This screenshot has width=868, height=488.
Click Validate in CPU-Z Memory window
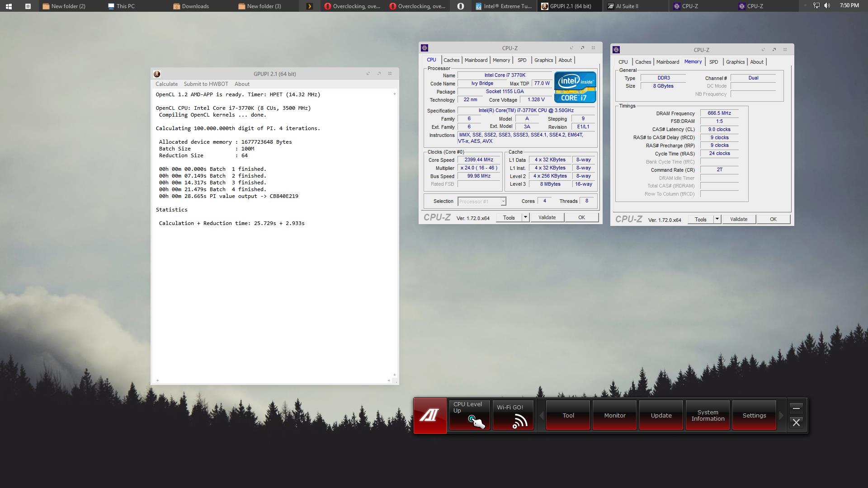coord(739,219)
